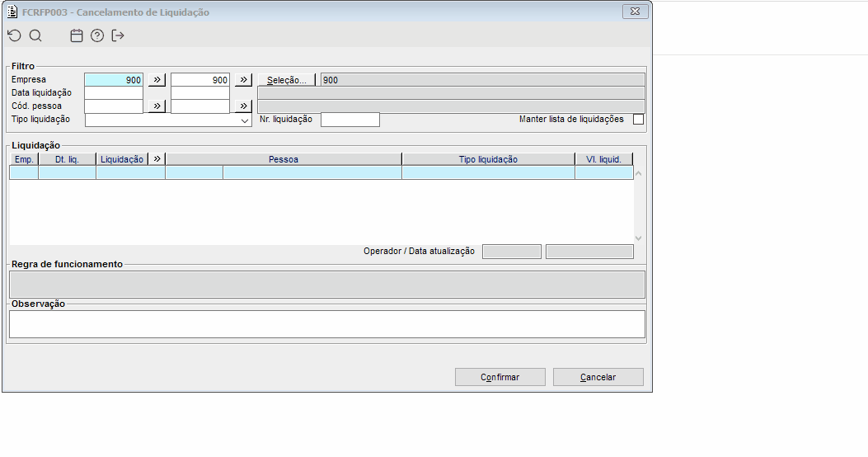
Task: Click the second Data liquidação field
Action: point(200,93)
